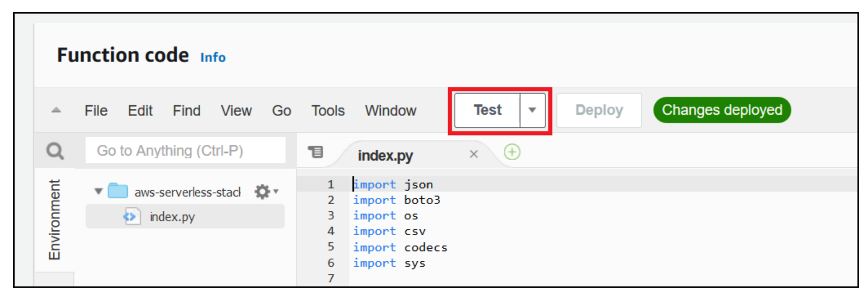Click the Go to Anything search field

185,150
